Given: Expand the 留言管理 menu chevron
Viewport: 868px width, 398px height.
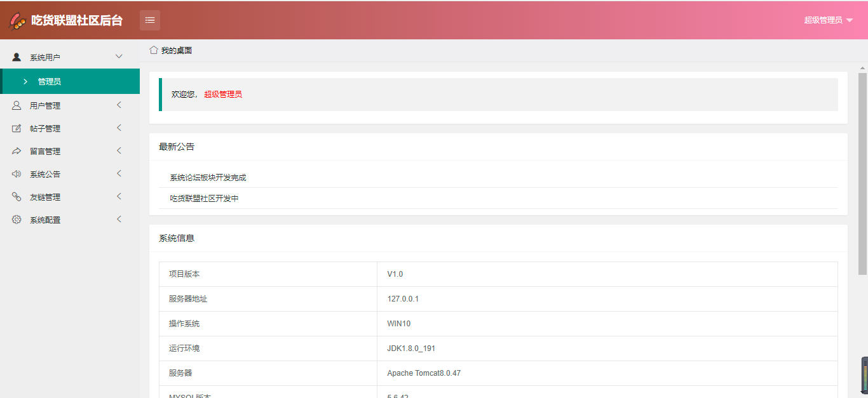Looking at the screenshot, I should coord(119,150).
